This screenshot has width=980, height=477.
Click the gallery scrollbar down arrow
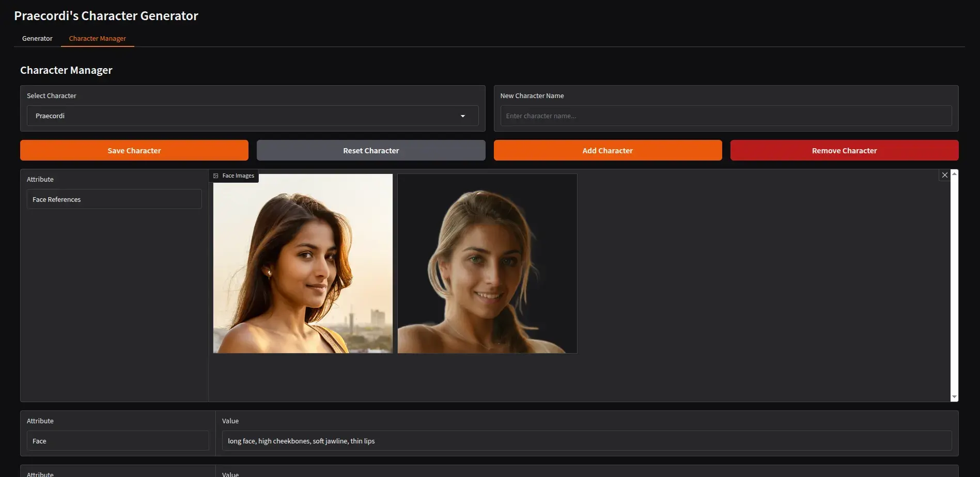pyautogui.click(x=954, y=396)
